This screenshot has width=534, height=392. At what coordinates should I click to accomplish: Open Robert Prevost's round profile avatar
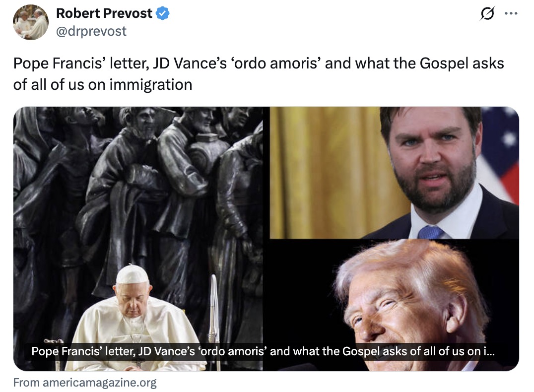click(31, 22)
